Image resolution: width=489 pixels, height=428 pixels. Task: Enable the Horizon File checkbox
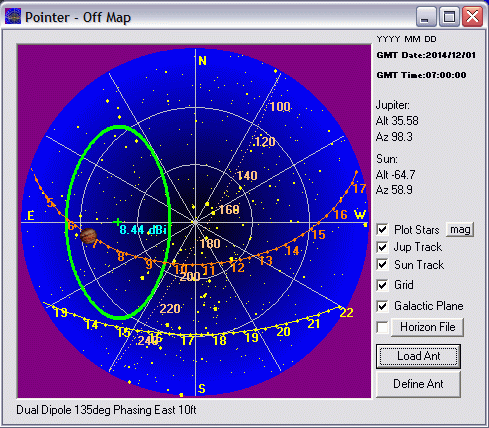[x=382, y=327]
